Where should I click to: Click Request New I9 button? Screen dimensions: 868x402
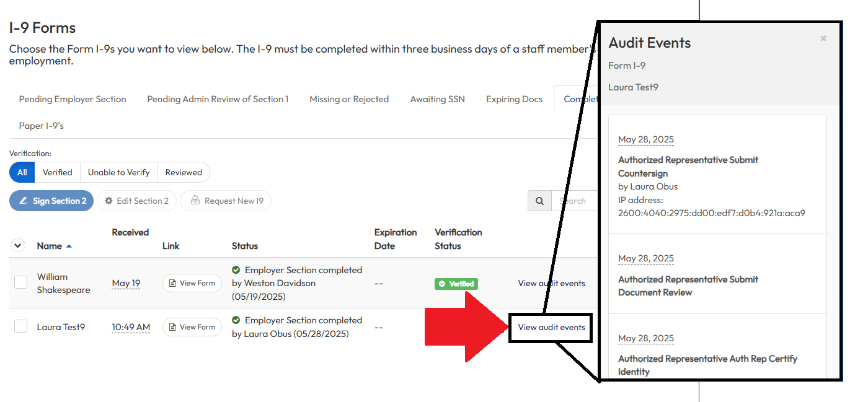point(226,201)
